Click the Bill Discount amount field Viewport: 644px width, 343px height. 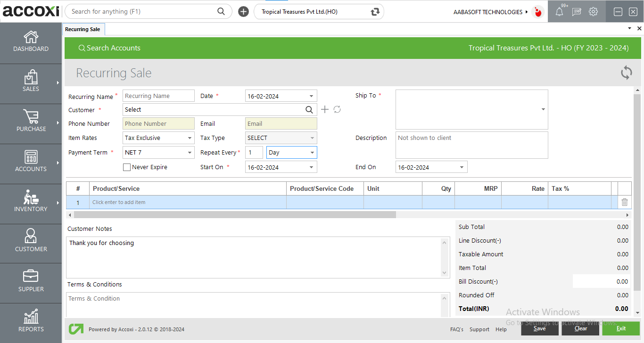pos(602,281)
